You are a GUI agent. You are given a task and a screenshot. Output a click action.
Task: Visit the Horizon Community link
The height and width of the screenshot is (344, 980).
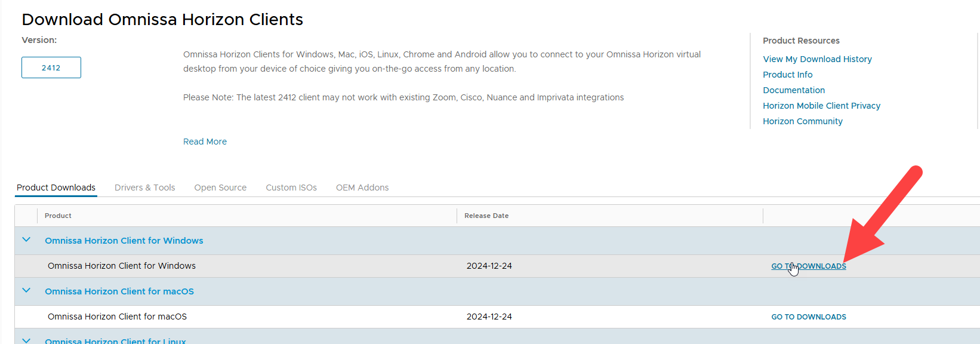803,121
